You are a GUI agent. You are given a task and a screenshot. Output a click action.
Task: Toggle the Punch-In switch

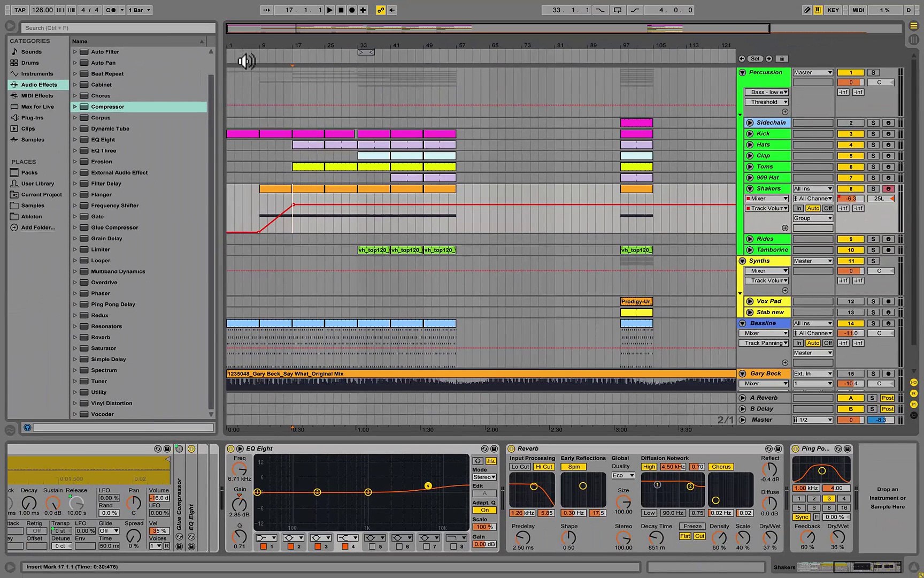(600, 10)
